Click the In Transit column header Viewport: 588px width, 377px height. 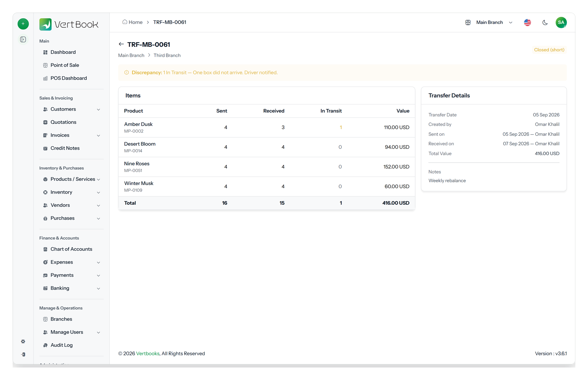(331, 111)
